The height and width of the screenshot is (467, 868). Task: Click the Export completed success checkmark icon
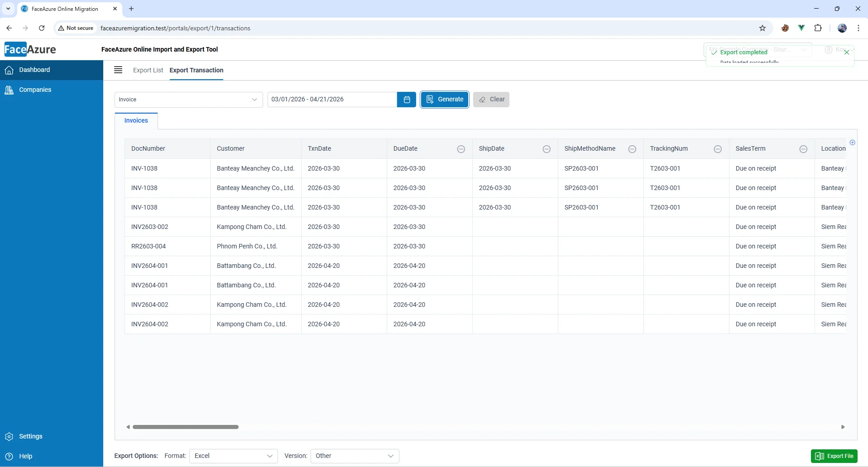coord(714,52)
